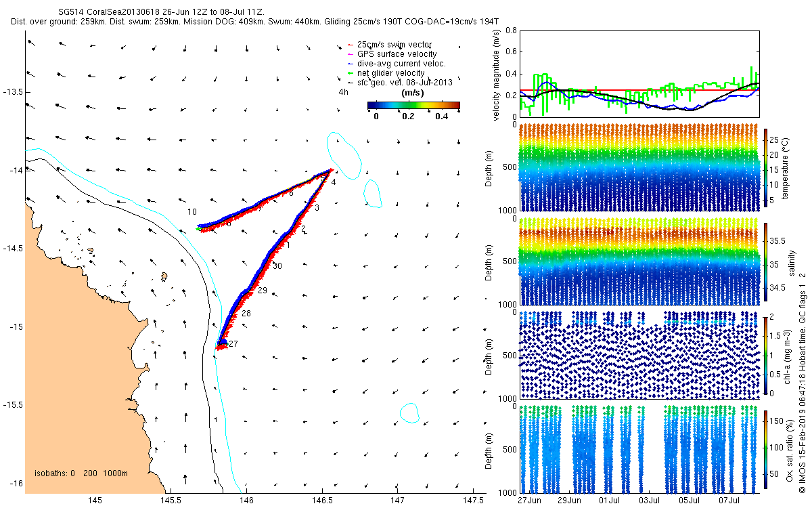Click the '(m/s)' colorbar title
This screenshot has height=508, width=812.
(413, 93)
